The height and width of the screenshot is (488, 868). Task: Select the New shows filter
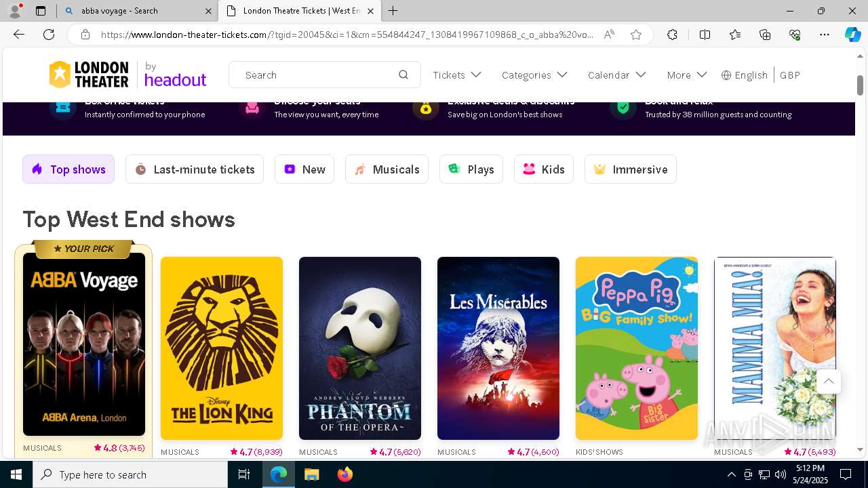click(304, 169)
